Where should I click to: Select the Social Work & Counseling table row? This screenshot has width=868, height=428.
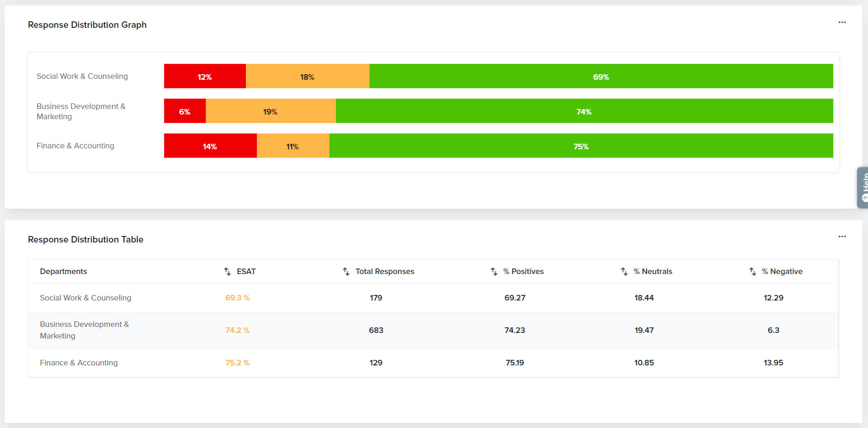[x=85, y=298]
